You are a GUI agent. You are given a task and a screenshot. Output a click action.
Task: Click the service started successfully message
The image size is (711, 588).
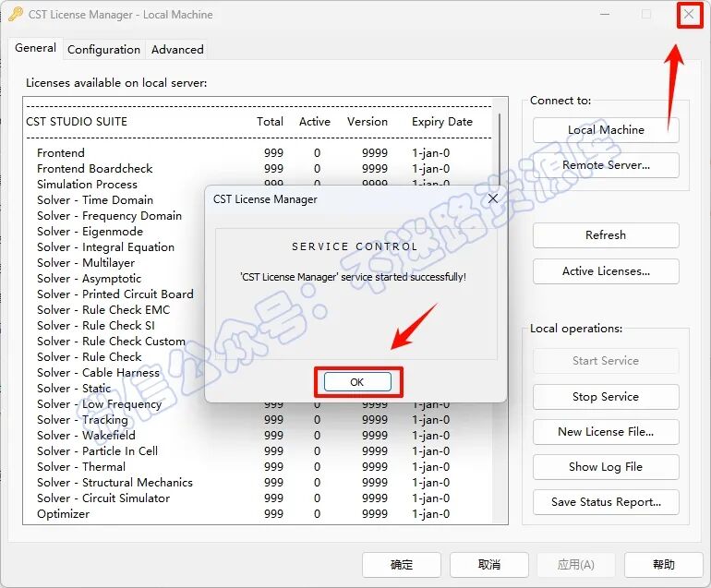pos(354,277)
